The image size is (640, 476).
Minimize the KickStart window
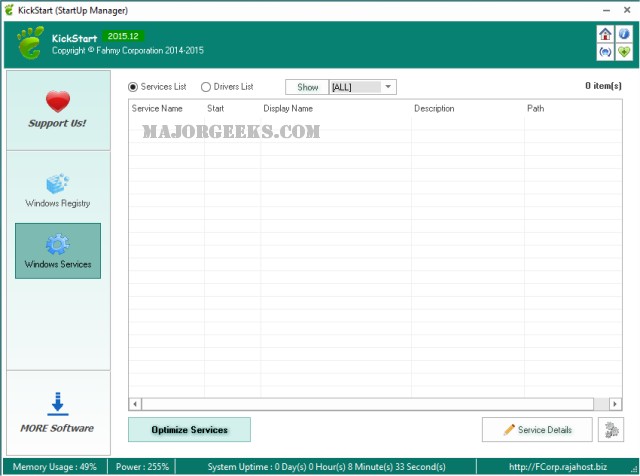(607, 10)
